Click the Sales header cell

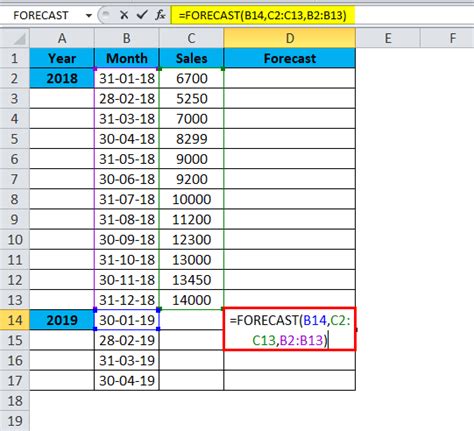191,58
